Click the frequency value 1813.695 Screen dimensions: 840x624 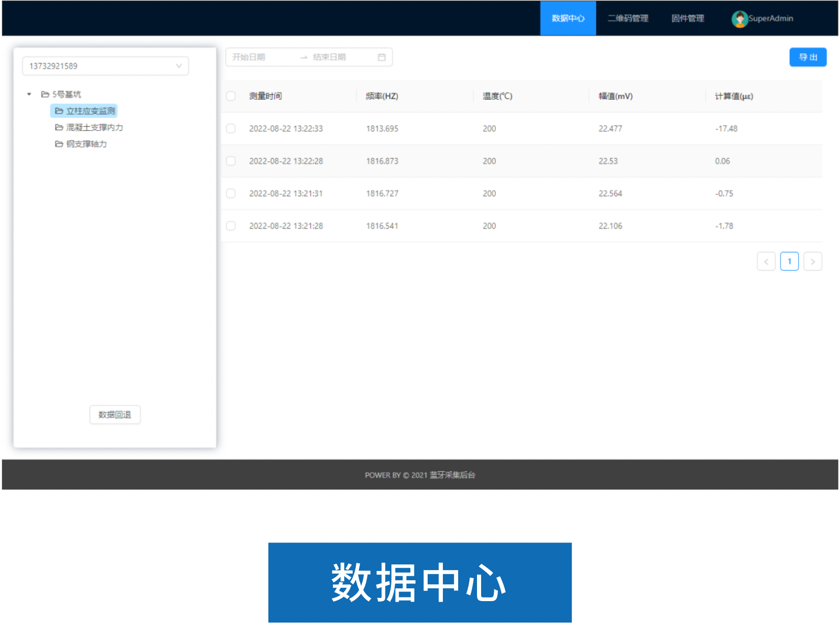[x=382, y=129]
